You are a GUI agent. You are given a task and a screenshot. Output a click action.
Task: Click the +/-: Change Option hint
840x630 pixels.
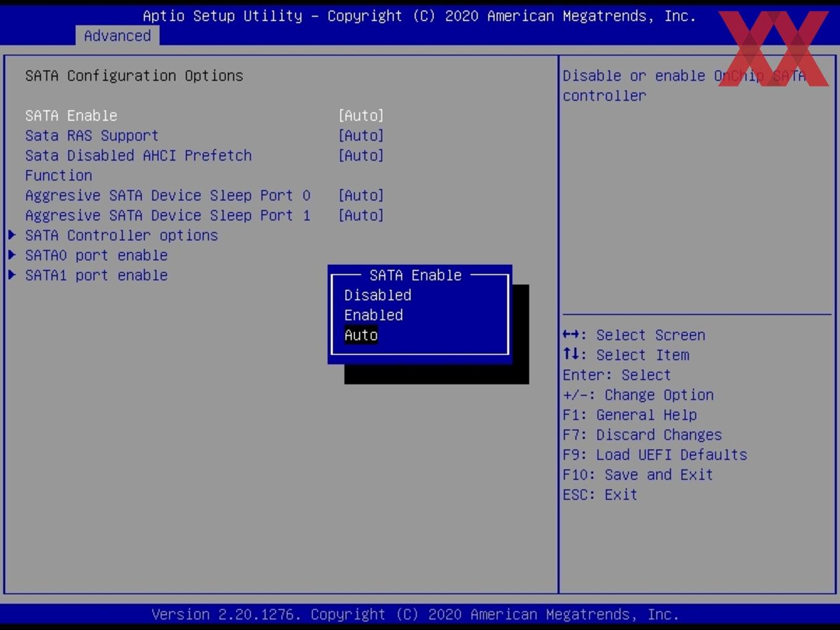tap(638, 395)
